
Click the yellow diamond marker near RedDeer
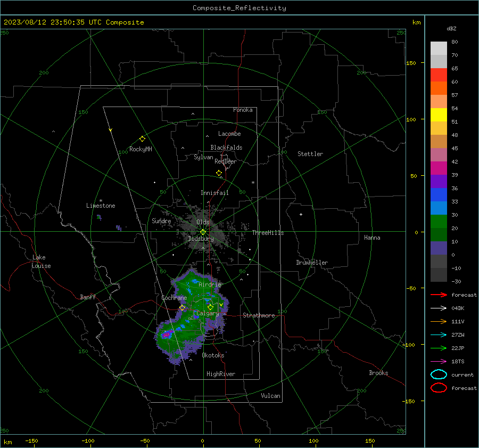[219, 173]
